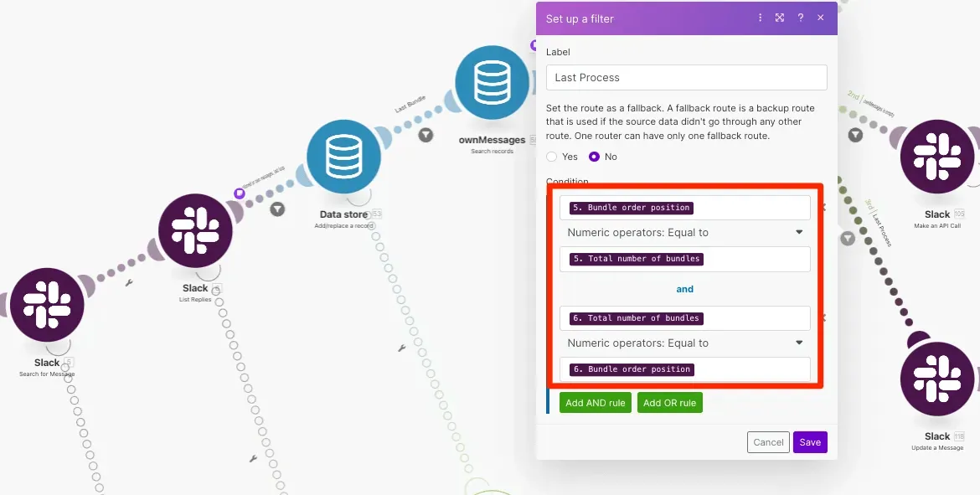Screen dimensions: 980x495
Task: Open first Numeric operators: Equal to dropdown
Action: [685, 233]
